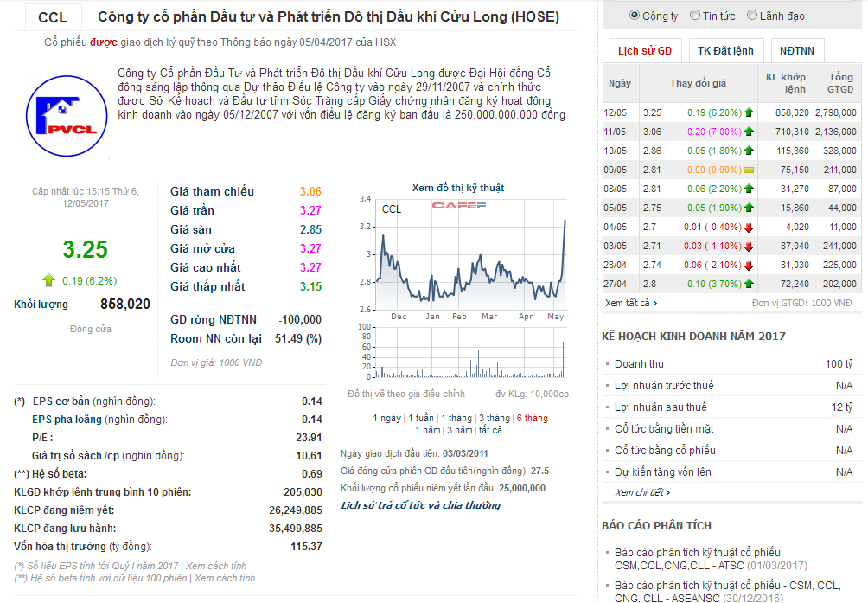Click the KL khớp lệnh column header
This screenshot has width=868, height=603.
pyautogui.click(x=786, y=83)
